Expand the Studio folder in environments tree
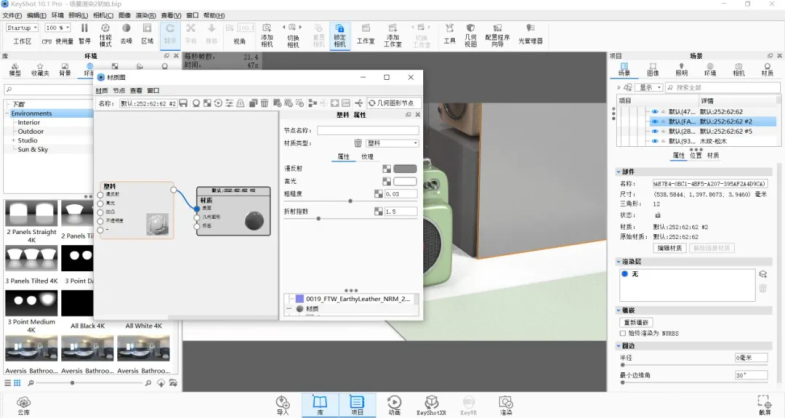This screenshot has width=785, height=418. coord(13,140)
